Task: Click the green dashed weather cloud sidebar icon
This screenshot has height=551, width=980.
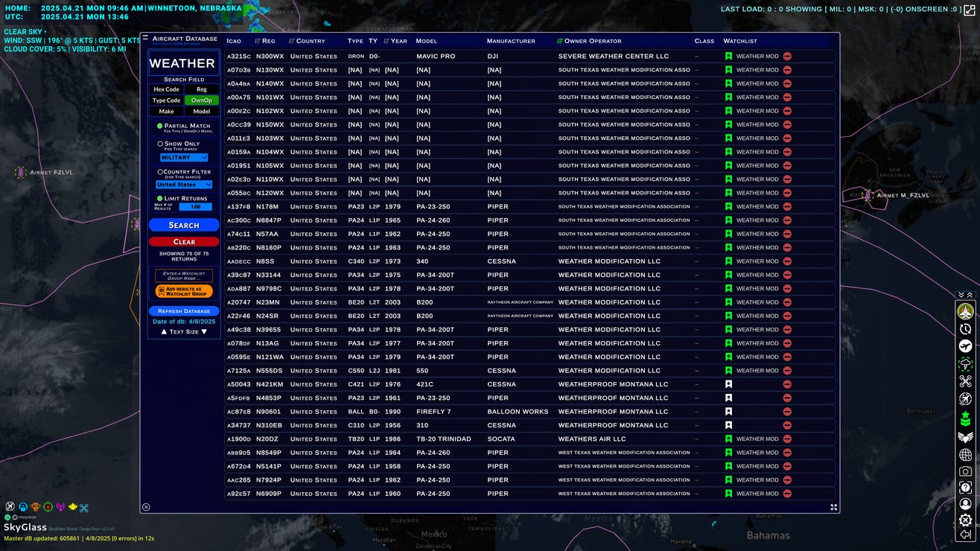Action: coord(965,364)
